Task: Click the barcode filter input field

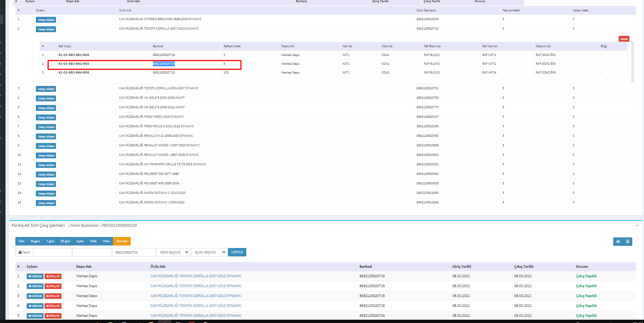Action: pos(134,252)
